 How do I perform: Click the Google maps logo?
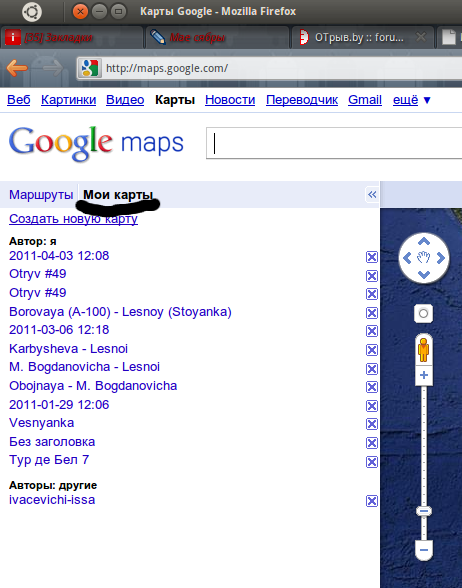click(x=96, y=144)
